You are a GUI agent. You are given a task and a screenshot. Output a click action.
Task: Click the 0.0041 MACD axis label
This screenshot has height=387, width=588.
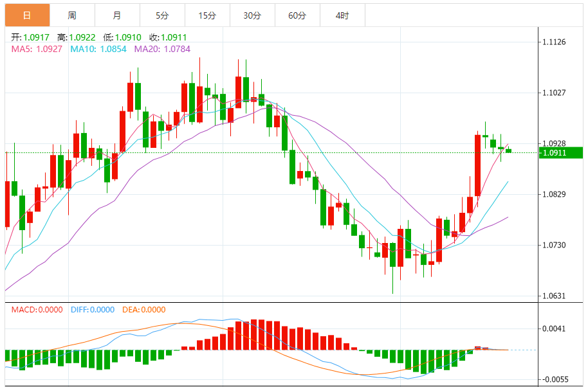[555, 329]
